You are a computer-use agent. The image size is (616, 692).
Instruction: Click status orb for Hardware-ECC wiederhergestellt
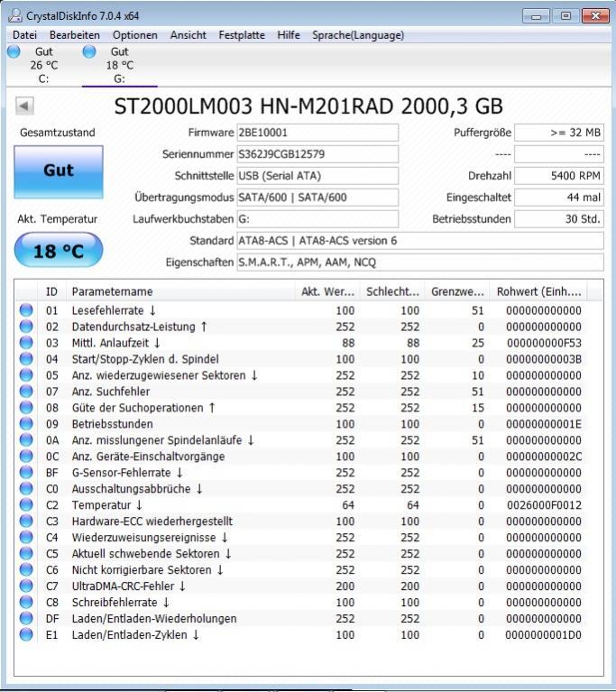(x=26, y=521)
